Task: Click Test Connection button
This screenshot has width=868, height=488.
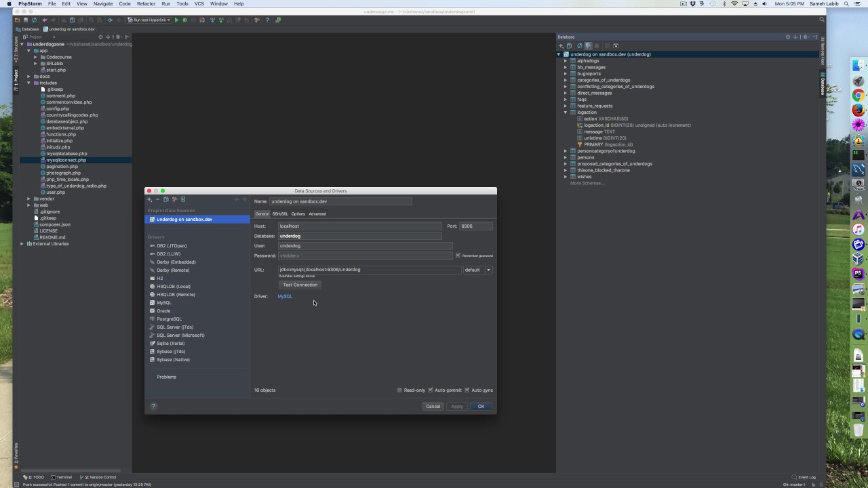Action: coord(300,285)
